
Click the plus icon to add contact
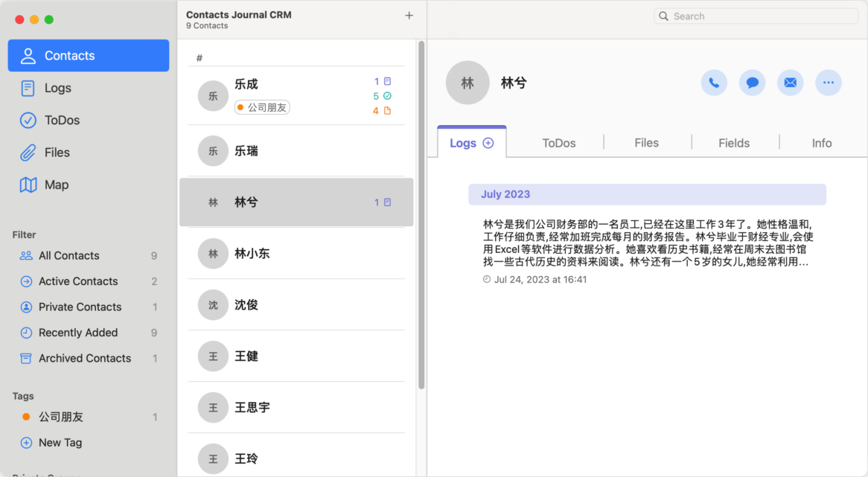pyautogui.click(x=409, y=16)
